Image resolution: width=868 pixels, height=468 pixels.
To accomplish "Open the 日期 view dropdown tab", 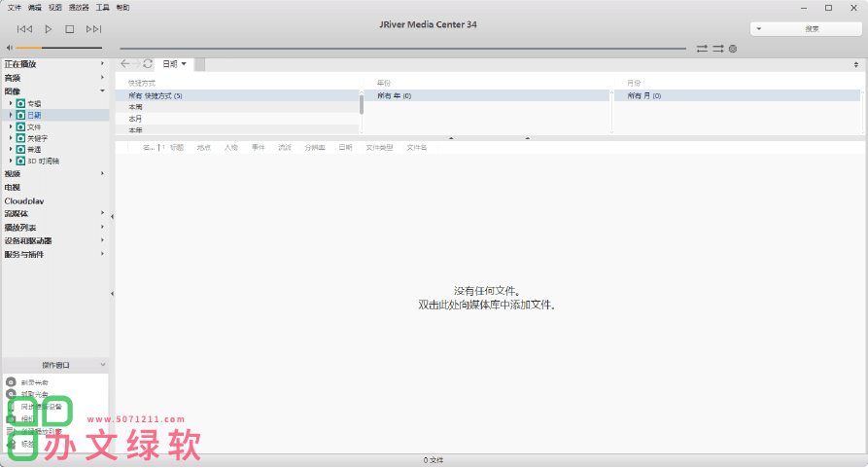I will (174, 64).
